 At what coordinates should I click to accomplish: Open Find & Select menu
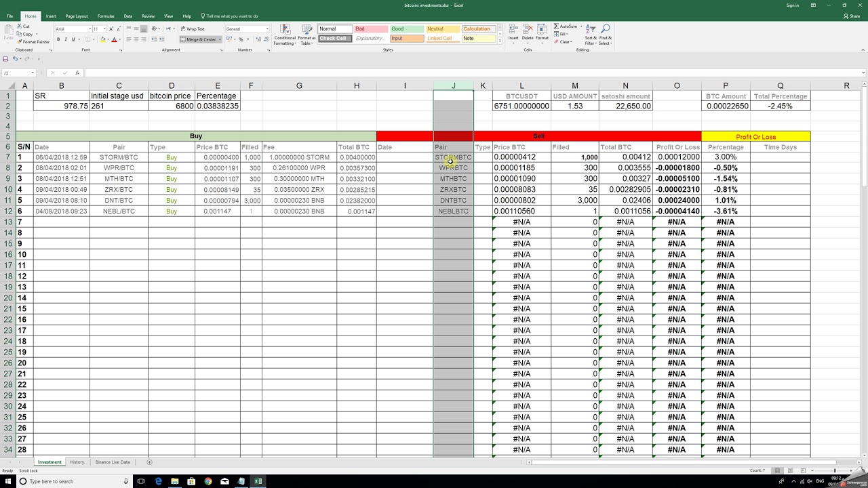coord(606,35)
